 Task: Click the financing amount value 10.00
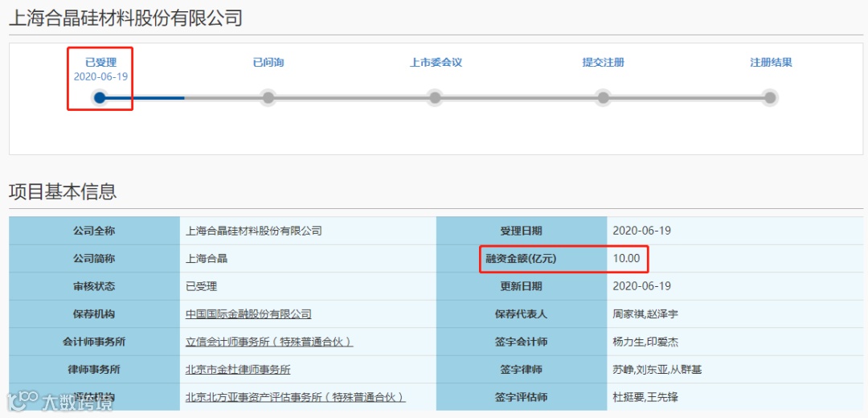point(626,259)
